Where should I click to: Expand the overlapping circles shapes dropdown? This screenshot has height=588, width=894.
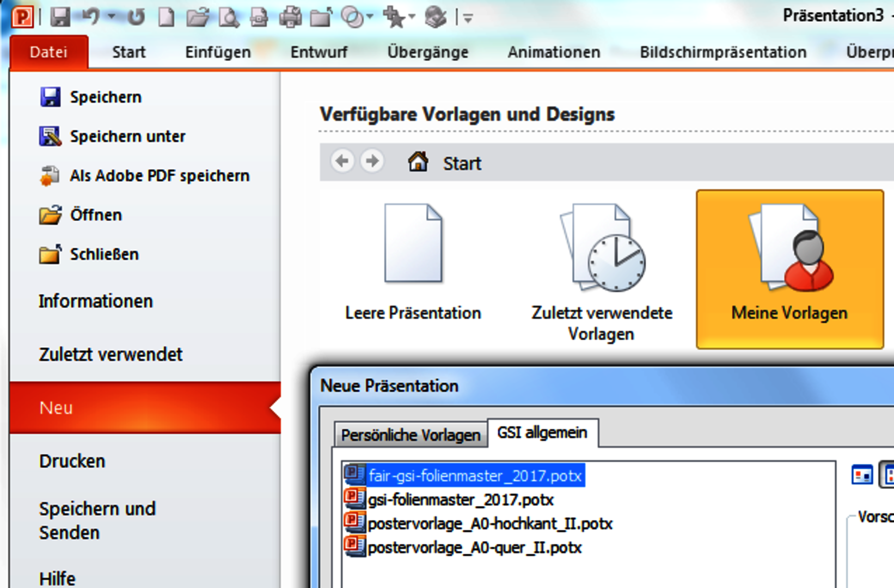point(370,17)
